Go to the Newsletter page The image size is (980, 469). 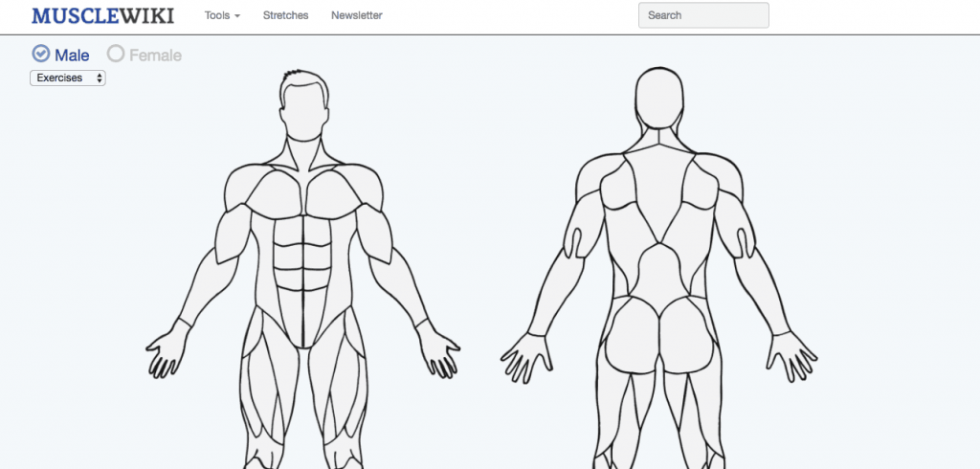point(357,15)
